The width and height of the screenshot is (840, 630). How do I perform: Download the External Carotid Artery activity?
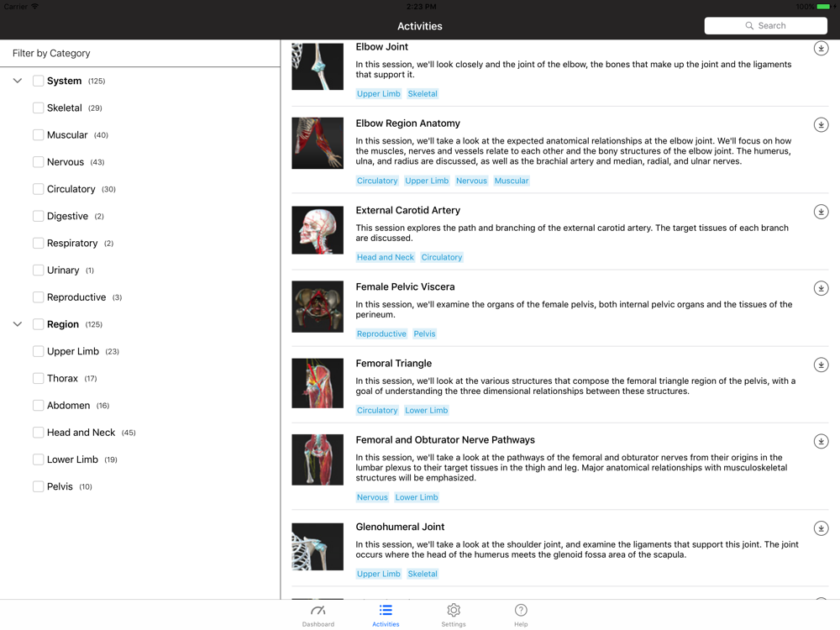coord(821,212)
